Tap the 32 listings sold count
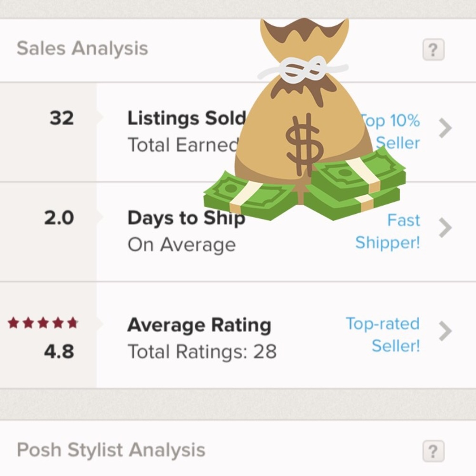This screenshot has width=476, height=476. 62,118
